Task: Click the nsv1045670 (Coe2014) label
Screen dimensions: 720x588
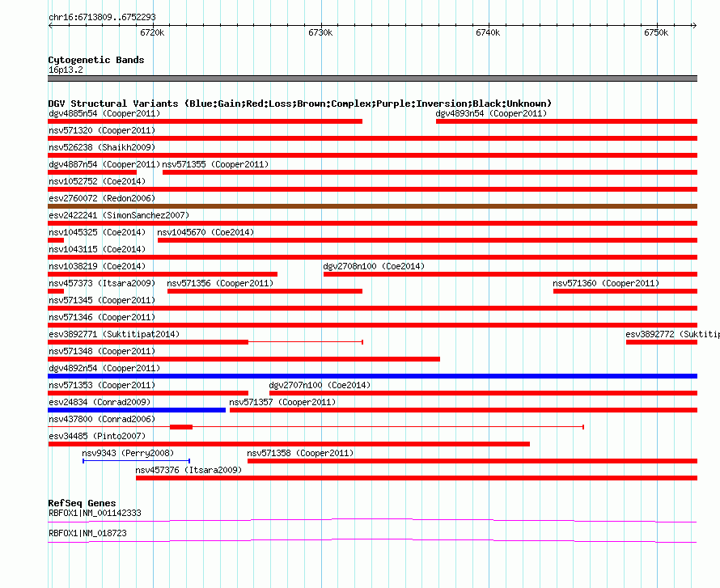Action: pyautogui.click(x=205, y=232)
